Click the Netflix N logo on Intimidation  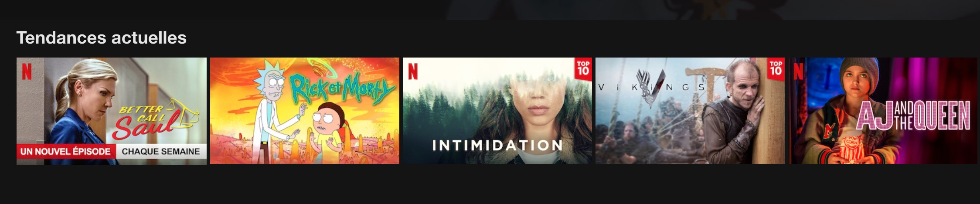point(413,71)
